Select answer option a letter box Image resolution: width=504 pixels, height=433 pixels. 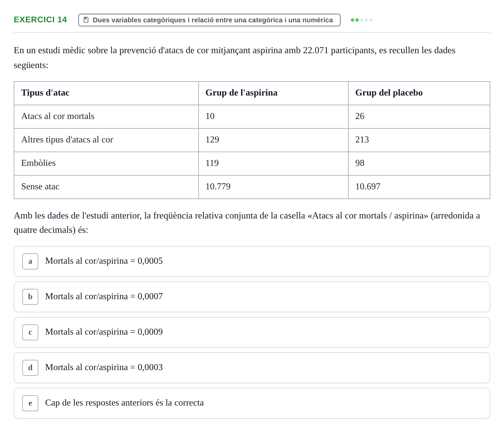tap(30, 261)
